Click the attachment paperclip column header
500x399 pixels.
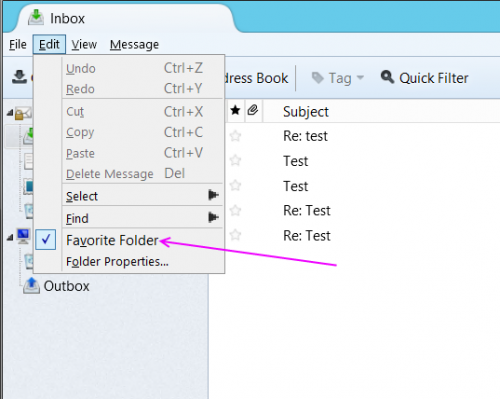(253, 110)
